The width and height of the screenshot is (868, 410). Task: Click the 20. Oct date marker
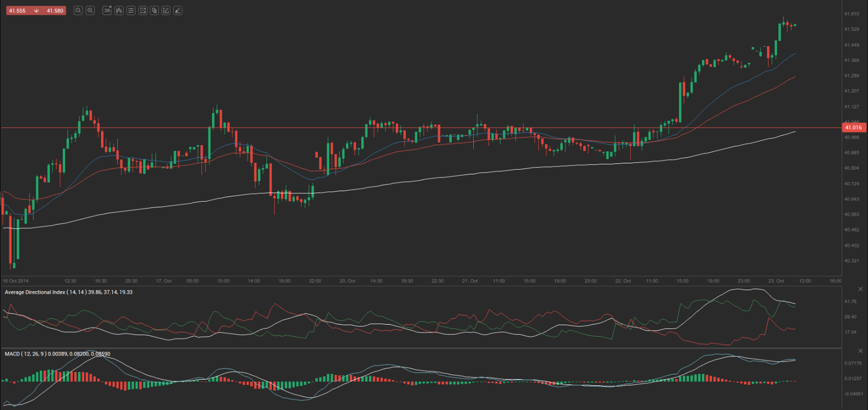pos(347,281)
